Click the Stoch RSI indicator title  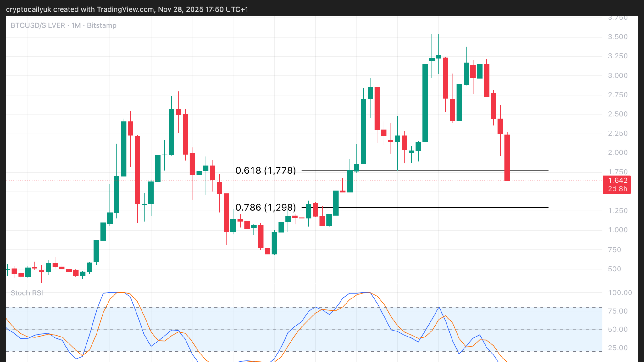pos(27,293)
